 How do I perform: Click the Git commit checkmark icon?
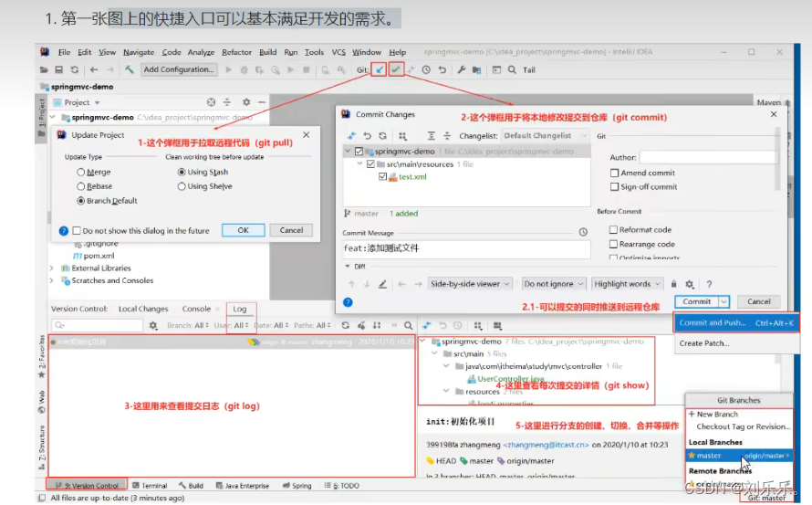396,69
